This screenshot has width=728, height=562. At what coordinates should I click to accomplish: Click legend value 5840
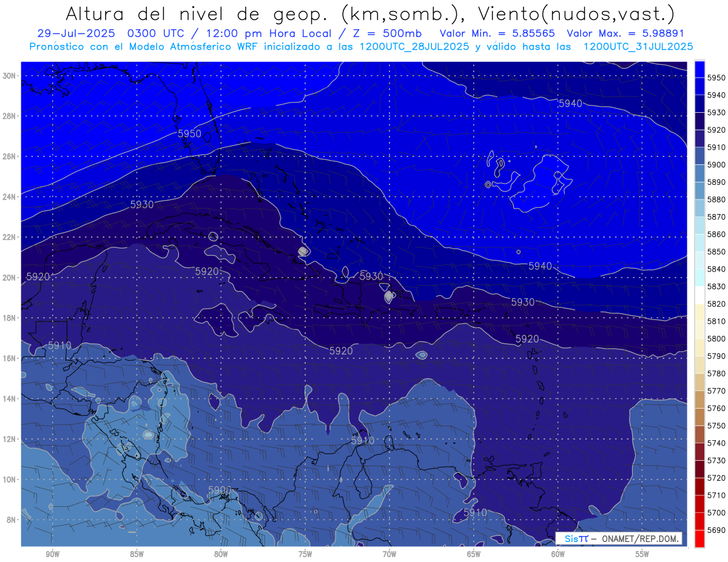[716, 269]
